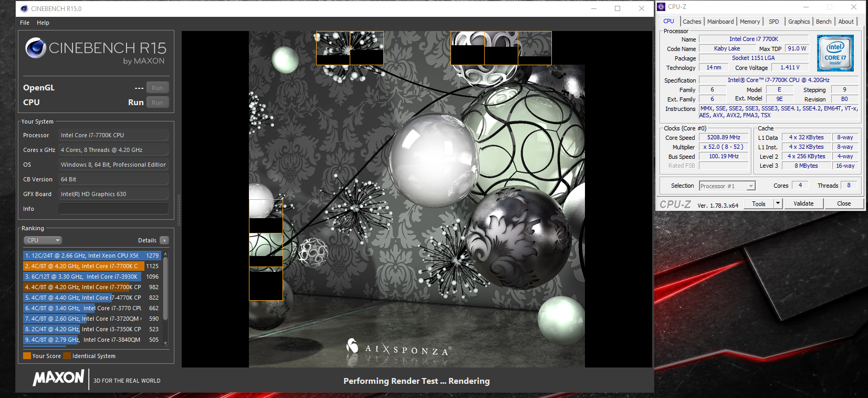
Task: Click the ranking list scrollbar
Action: (x=166, y=289)
